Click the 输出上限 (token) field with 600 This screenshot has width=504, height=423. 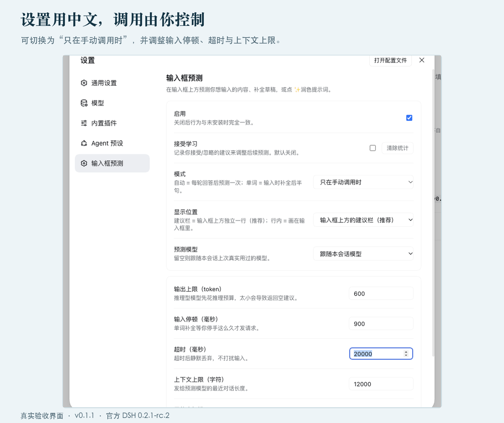(381, 293)
